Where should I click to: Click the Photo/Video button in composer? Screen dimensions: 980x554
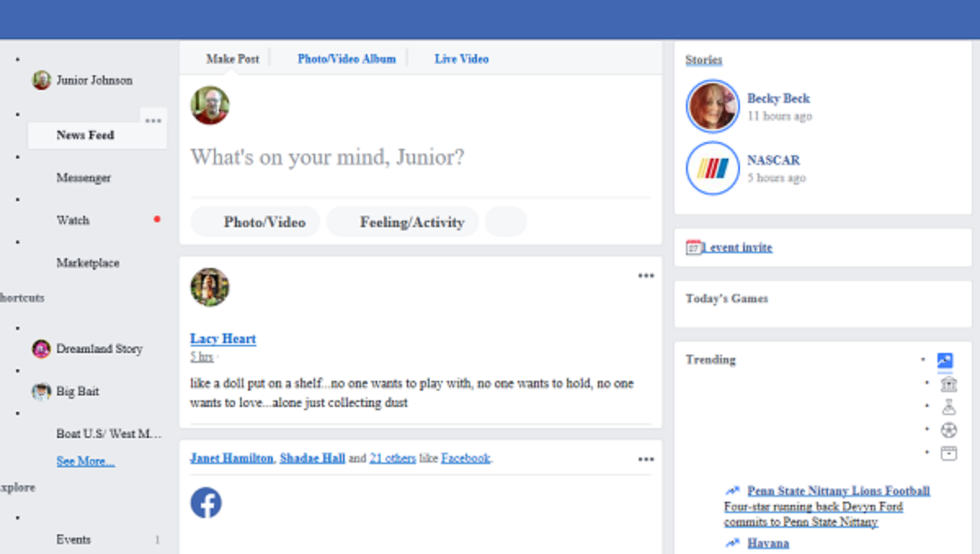256,221
